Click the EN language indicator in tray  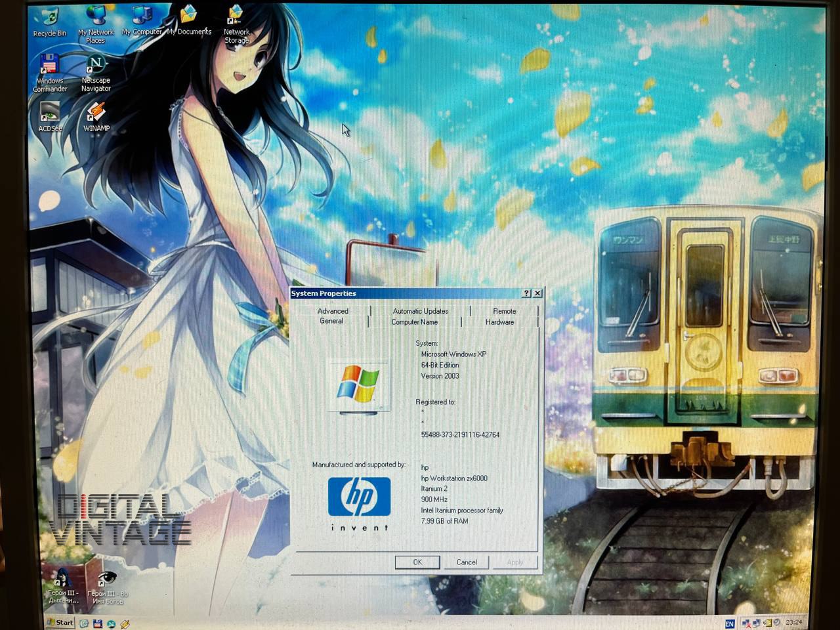coord(729,623)
